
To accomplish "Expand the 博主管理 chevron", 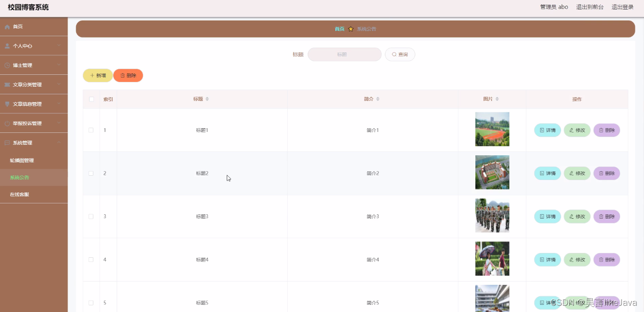I will (x=59, y=65).
